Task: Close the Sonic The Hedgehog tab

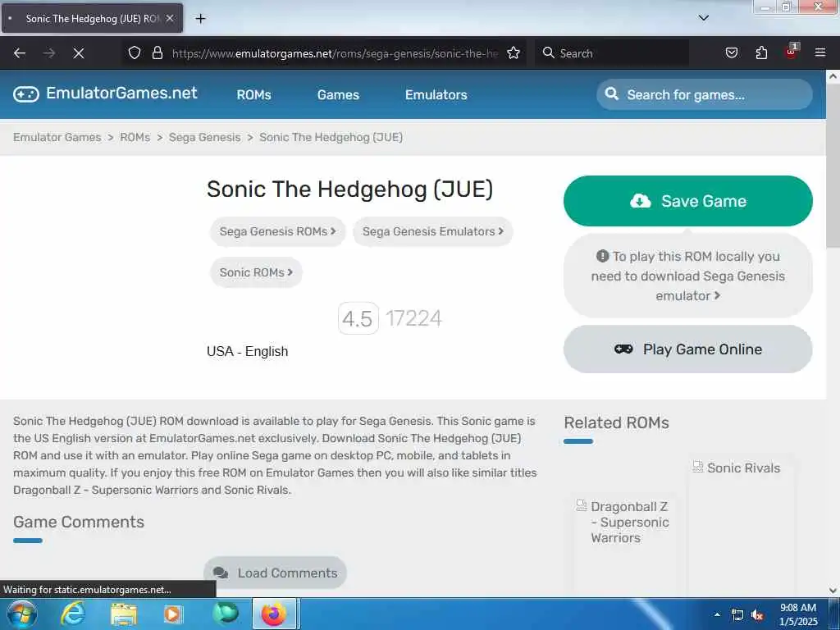Action: click(x=170, y=18)
